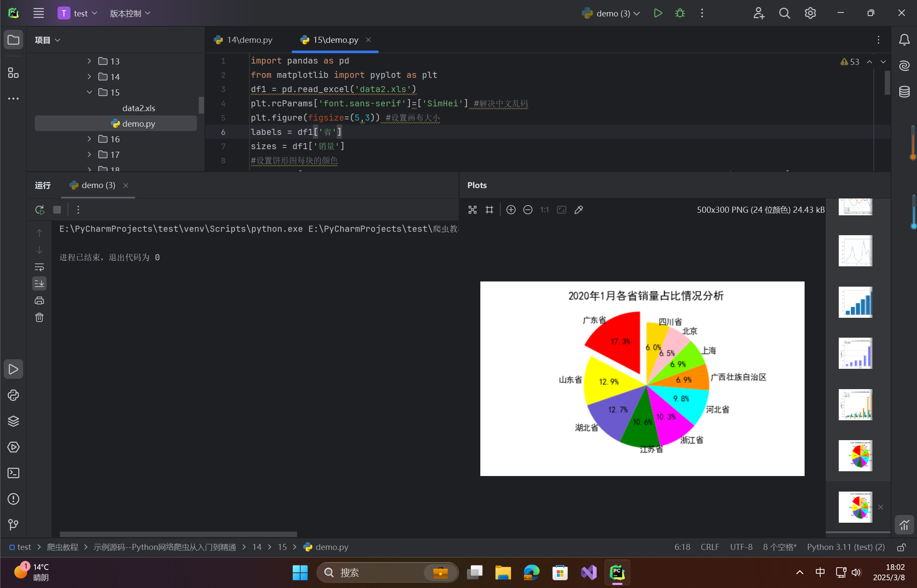Expand folder 16 in the project tree
Screen dimensions: 917x588
click(x=89, y=139)
